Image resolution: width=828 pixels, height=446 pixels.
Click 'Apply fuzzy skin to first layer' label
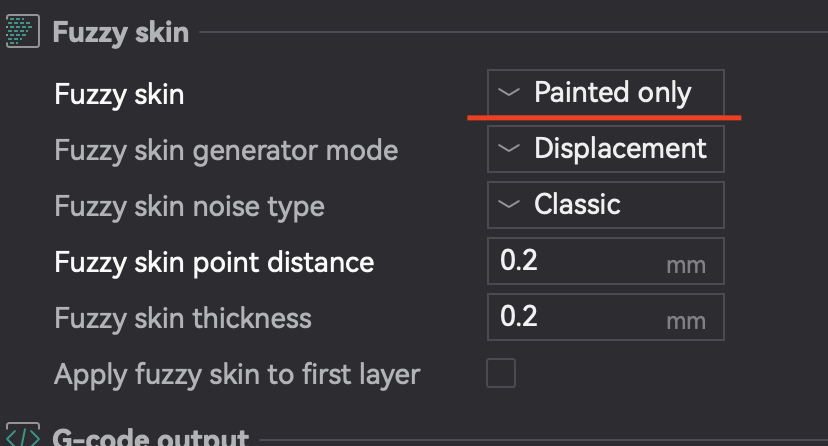pos(237,374)
